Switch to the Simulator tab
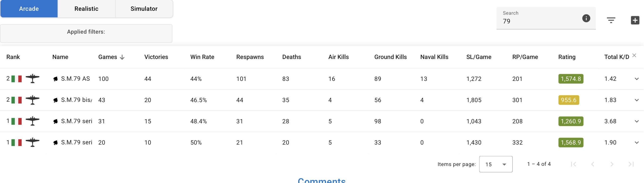 point(144,9)
